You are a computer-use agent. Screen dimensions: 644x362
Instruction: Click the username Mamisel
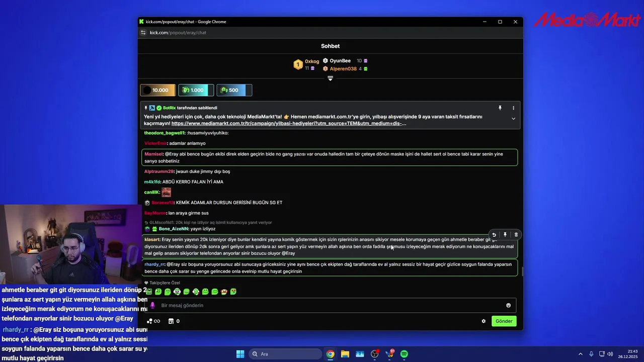point(153,154)
